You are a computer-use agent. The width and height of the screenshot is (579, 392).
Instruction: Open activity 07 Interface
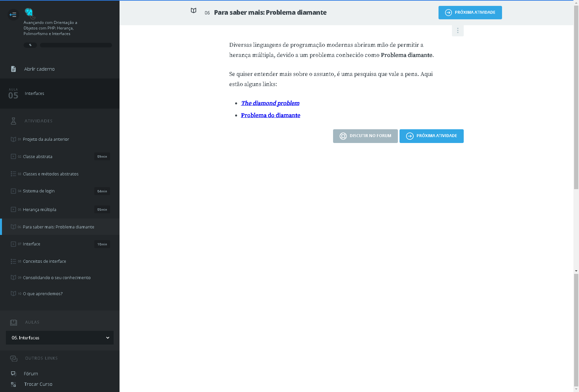click(31, 244)
